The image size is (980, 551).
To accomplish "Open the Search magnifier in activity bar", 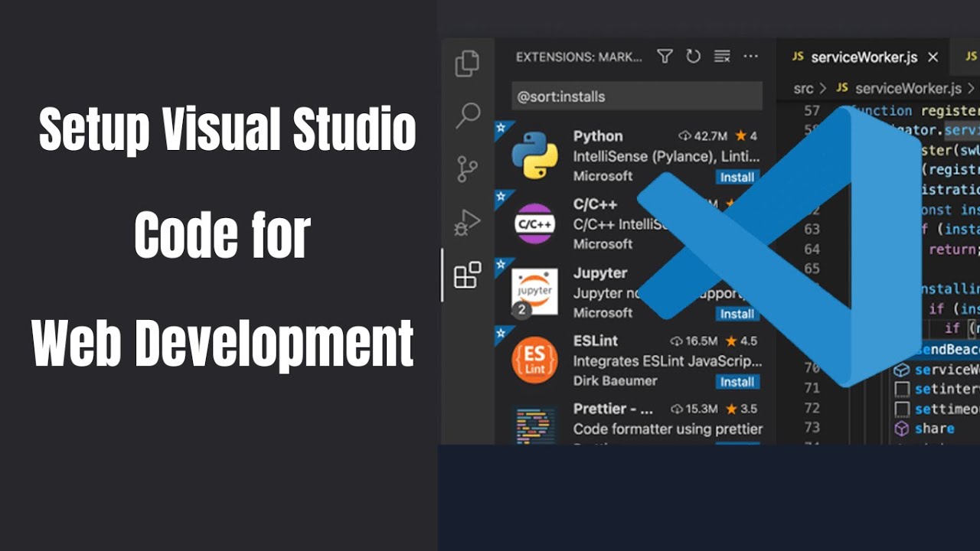I will tap(467, 116).
